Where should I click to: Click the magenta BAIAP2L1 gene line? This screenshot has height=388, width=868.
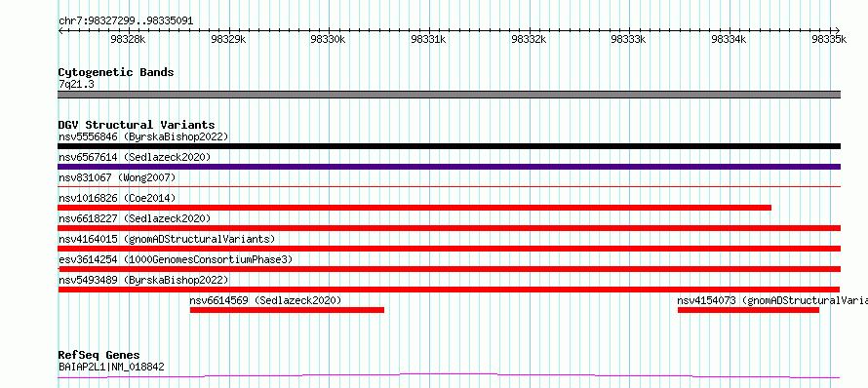coord(449,376)
